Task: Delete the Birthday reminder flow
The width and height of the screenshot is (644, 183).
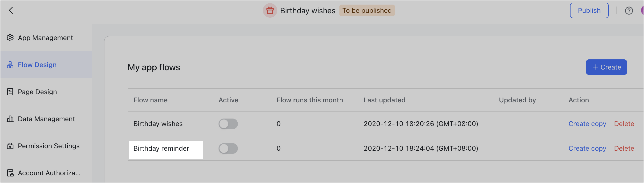Action: coord(624,148)
